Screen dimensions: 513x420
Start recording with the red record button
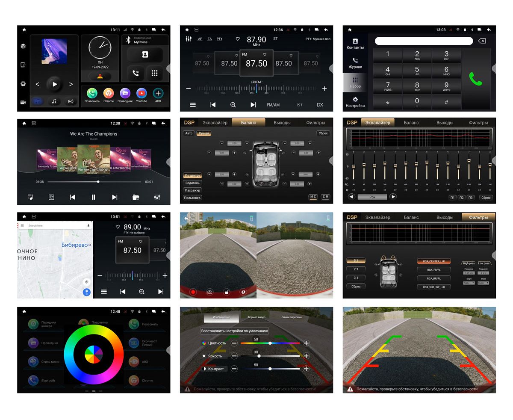[x=193, y=292]
